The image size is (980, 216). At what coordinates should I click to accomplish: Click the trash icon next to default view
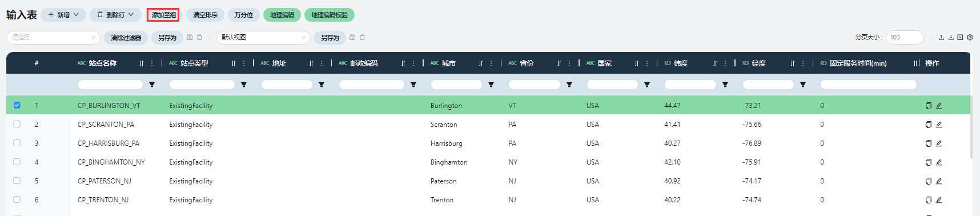(x=362, y=38)
